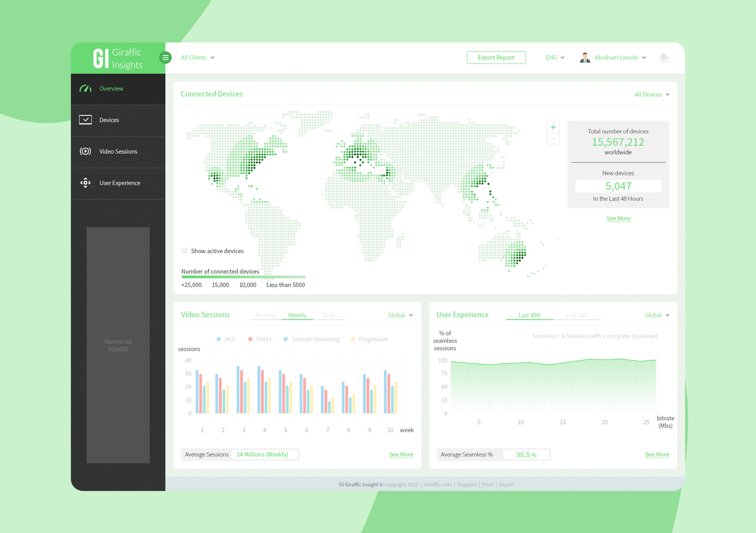The image size is (756, 533).
Task: Toggle the sidebar hamburger menu button
Action: [165, 58]
